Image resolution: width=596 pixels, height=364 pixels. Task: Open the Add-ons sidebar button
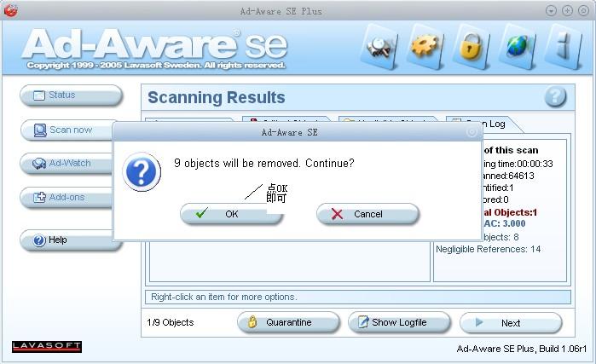[67, 197]
